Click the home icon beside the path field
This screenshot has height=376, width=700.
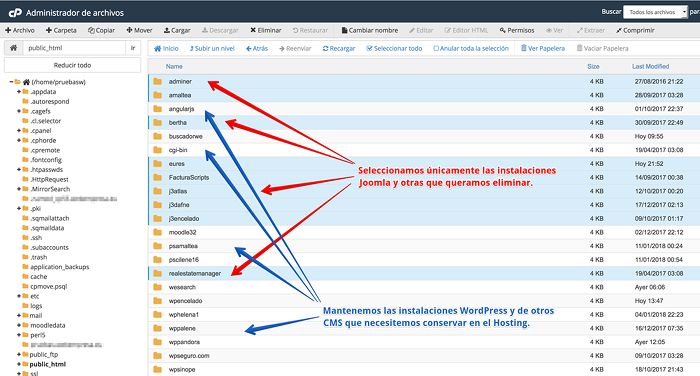(x=13, y=48)
